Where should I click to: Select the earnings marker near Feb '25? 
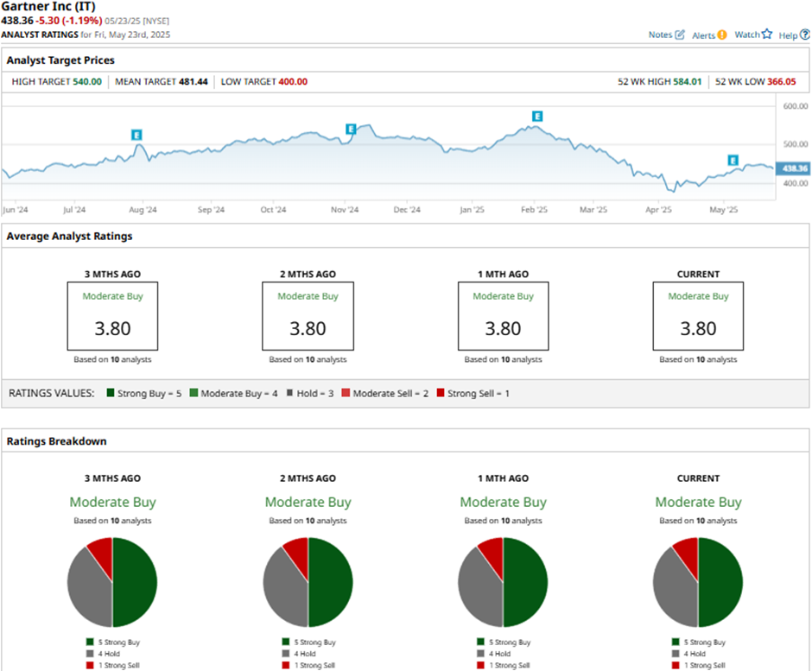click(x=537, y=116)
